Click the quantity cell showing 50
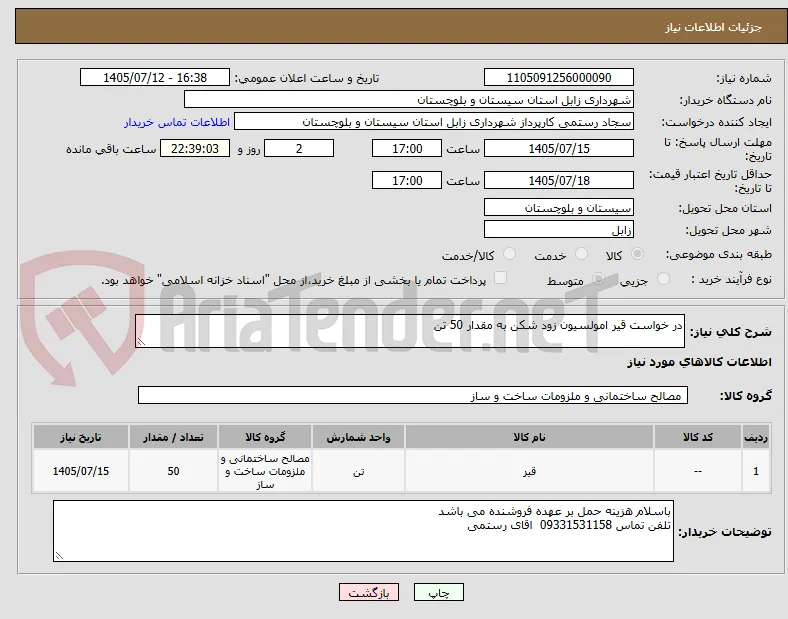Screen dimensions: 788x619 [x=173, y=471]
